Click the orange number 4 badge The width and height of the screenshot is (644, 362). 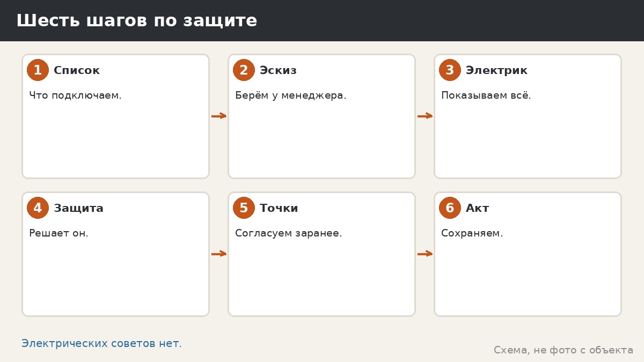pyautogui.click(x=38, y=208)
